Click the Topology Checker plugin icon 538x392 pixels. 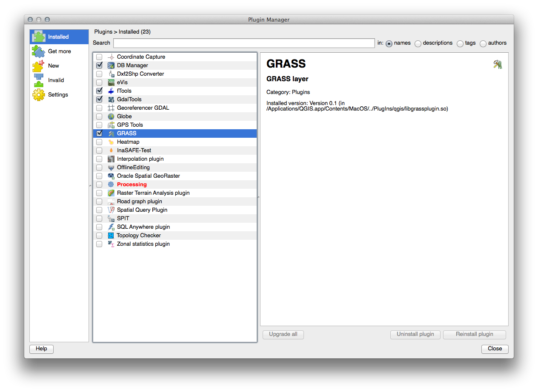point(111,236)
